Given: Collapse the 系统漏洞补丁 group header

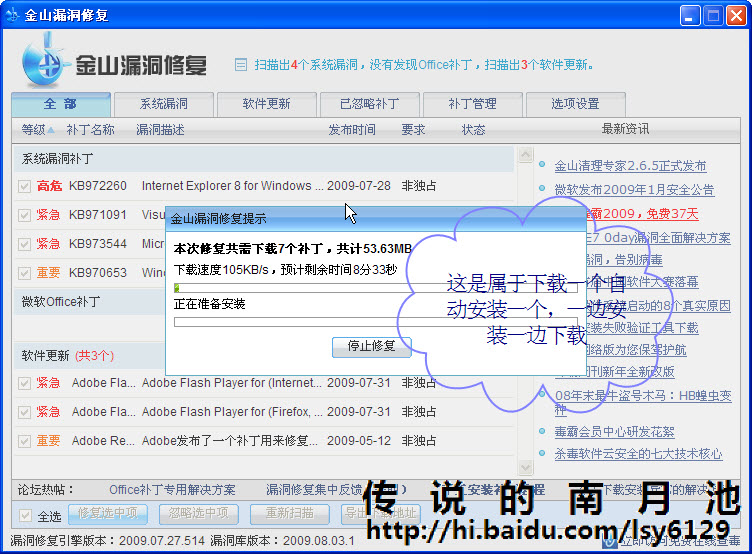Looking at the screenshot, I should pyautogui.click(x=263, y=159).
